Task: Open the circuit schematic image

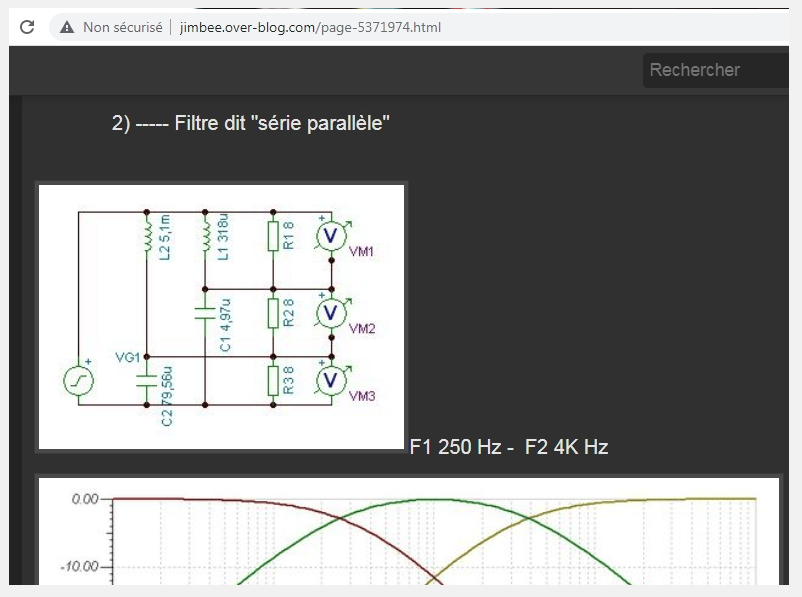Action: pyautogui.click(x=221, y=317)
